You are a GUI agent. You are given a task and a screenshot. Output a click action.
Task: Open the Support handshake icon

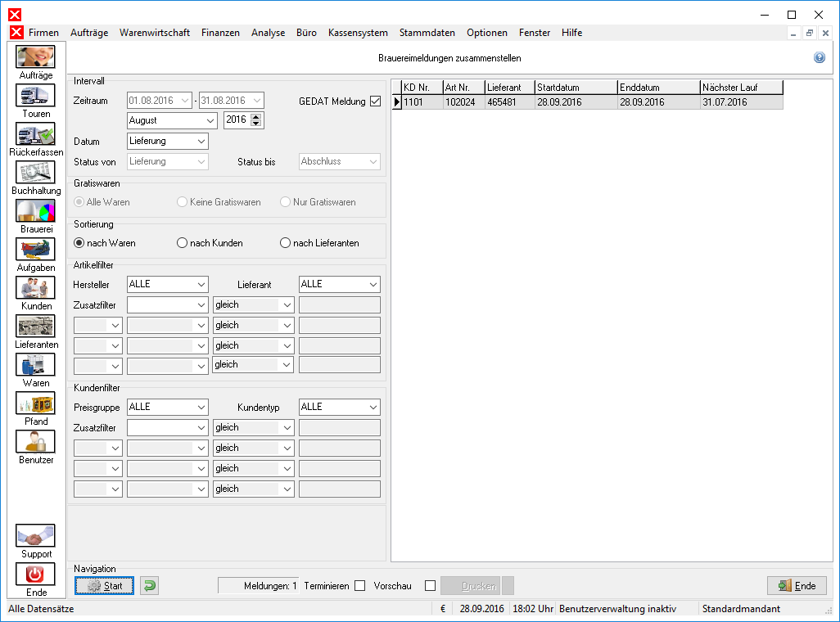(35, 536)
